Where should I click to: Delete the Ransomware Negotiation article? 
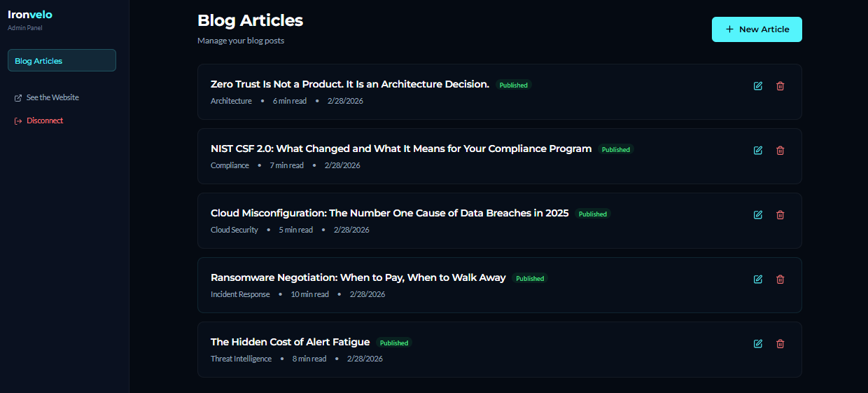pyautogui.click(x=780, y=280)
